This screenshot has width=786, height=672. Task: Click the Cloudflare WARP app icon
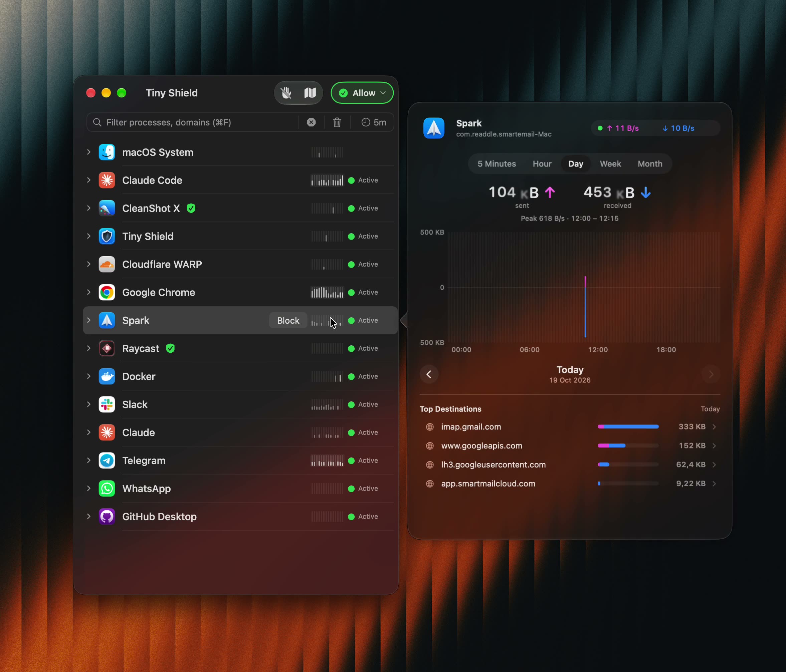pyautogui.click(x=107, y=264)
